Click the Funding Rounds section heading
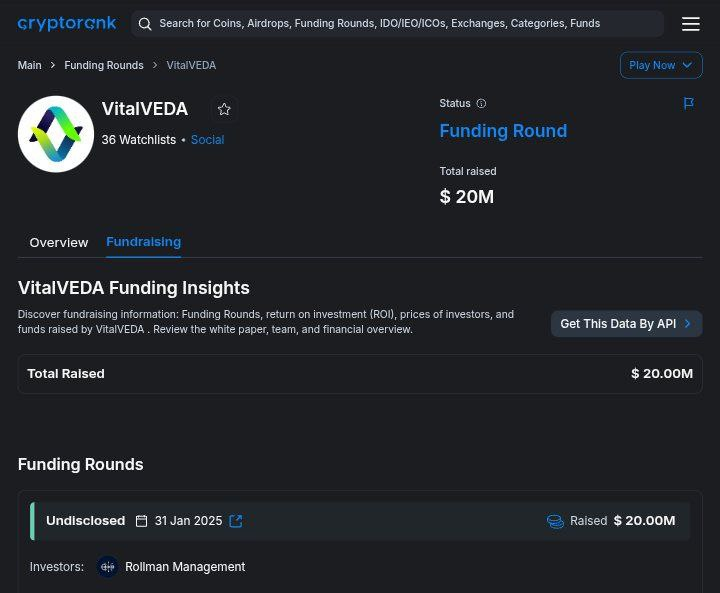Viewport: 720px width, 593px height. click(80, 464)
